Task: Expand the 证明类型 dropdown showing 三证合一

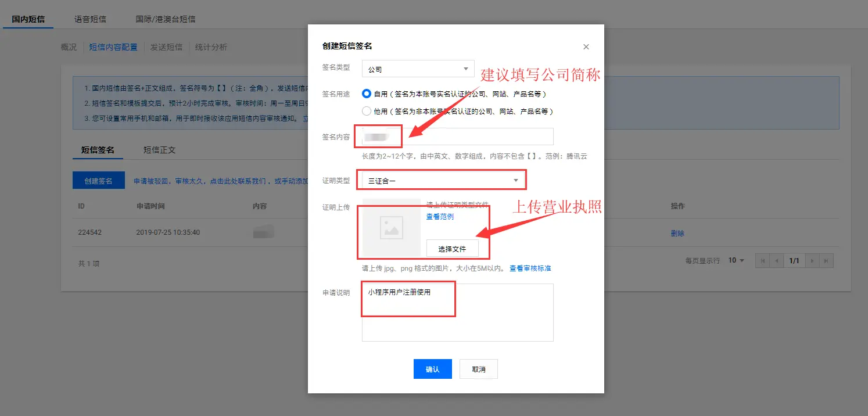Action: (x=443, y=181)
